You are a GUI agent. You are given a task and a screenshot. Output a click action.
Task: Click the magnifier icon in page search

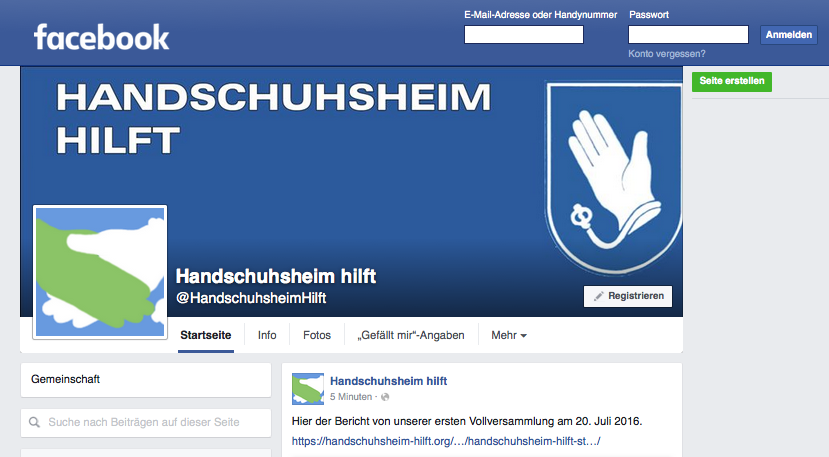click(34, 422)
